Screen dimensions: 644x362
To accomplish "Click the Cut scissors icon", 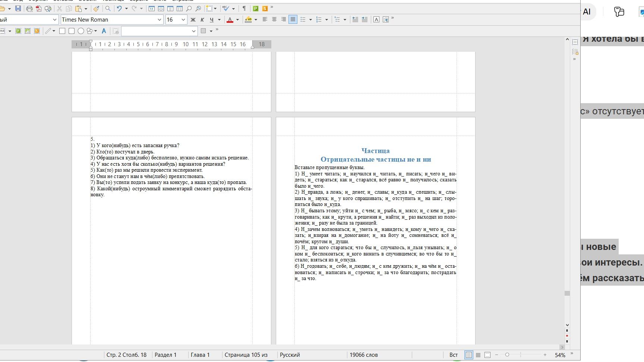I will click(59, 8).
